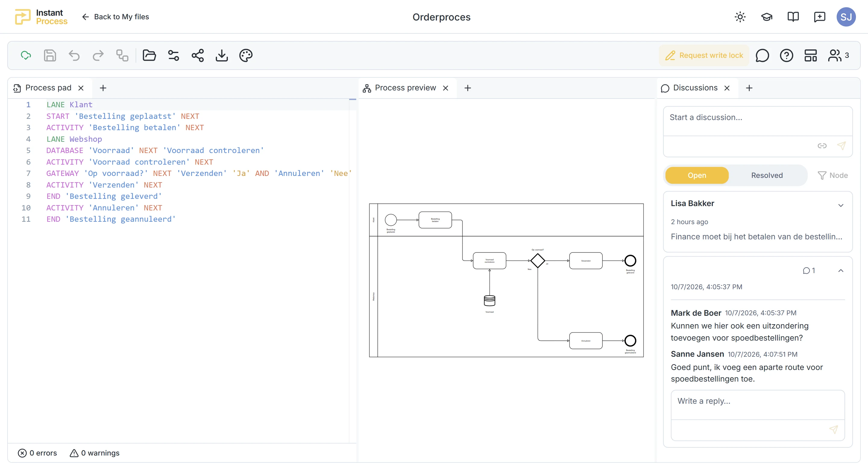
Task: Toggle light mode with the sun icon
Action: (x=740, y=17)
